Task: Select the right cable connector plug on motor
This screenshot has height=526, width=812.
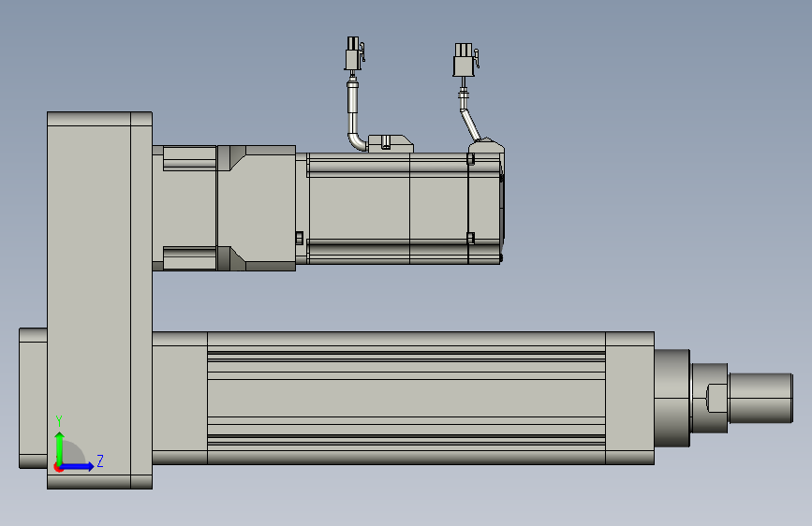Action: (465, 60)
